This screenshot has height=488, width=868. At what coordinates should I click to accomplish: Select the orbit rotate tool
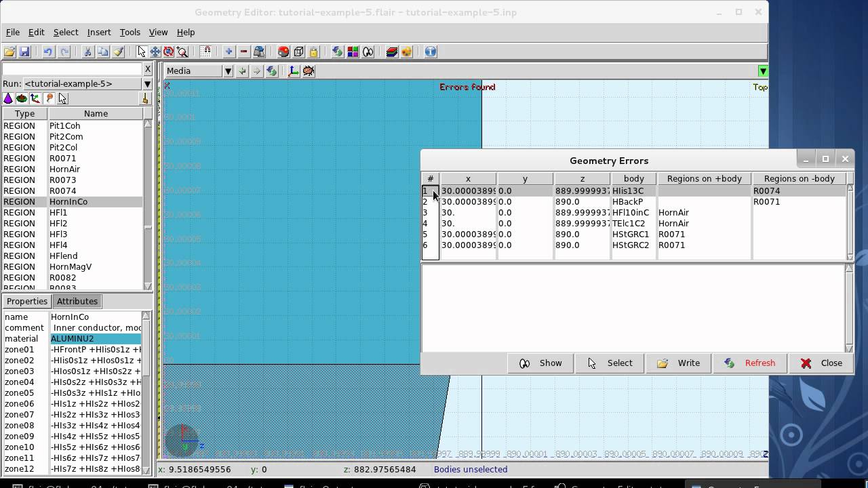[168, 52]
